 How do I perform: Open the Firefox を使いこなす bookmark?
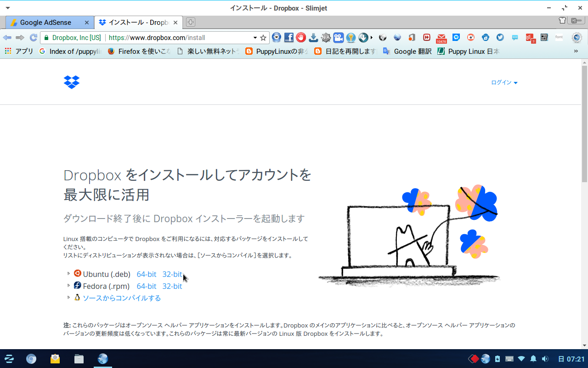(x=139, y=51)
